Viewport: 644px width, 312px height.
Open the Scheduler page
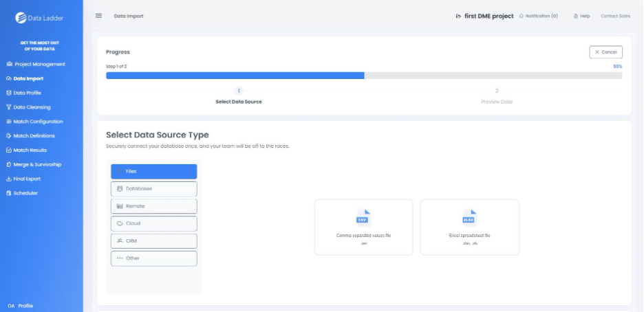22,193
